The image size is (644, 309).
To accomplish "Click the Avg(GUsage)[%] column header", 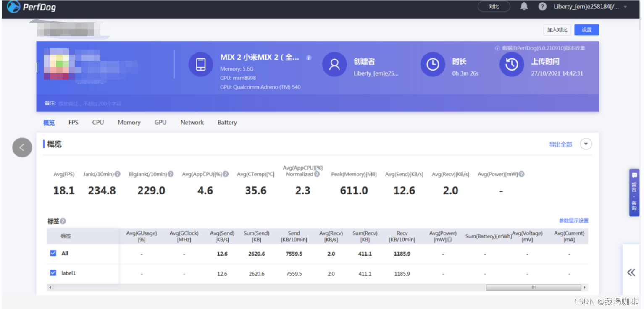I will pyautogui.click(x=142, y=236).
